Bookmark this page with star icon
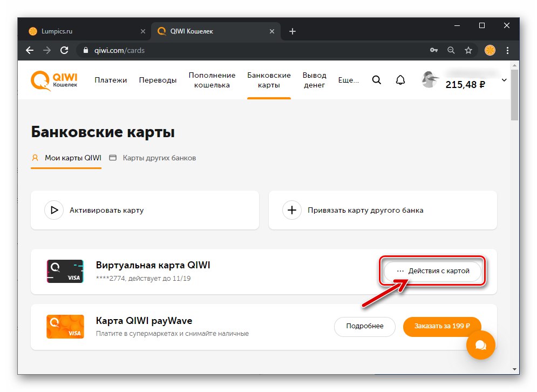Screen dimensions: 537x392 pos(468,50)
